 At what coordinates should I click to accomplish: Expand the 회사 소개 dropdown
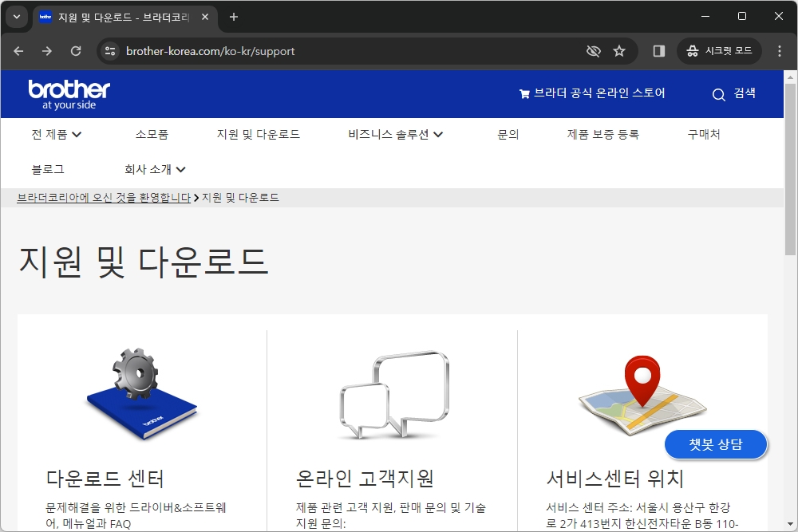[x=155, y=169]
